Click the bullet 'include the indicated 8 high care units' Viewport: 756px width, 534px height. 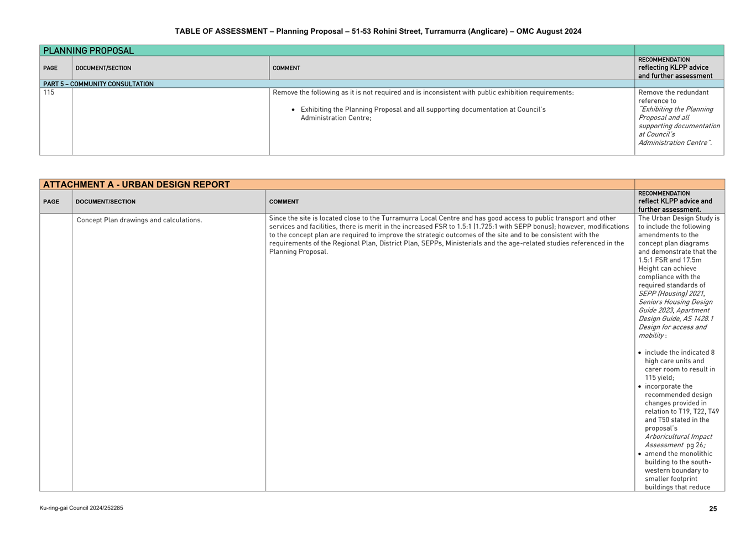680,365
